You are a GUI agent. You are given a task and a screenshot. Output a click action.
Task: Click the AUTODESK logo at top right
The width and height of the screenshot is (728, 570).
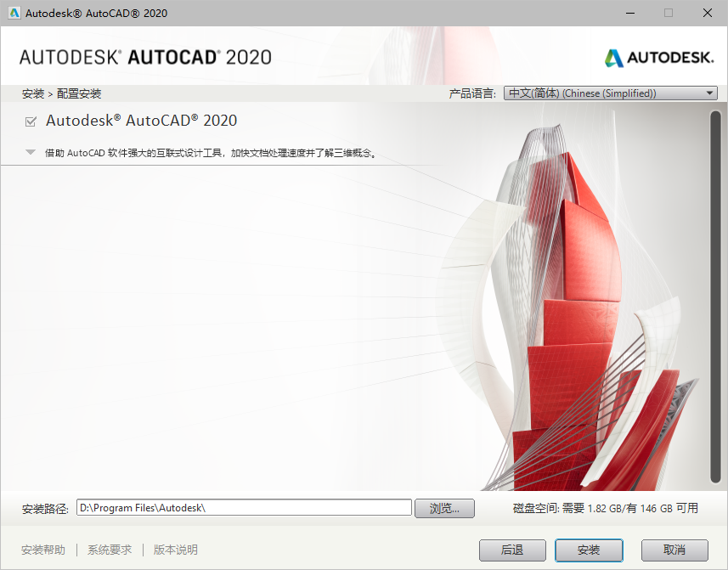click(659, 58)
